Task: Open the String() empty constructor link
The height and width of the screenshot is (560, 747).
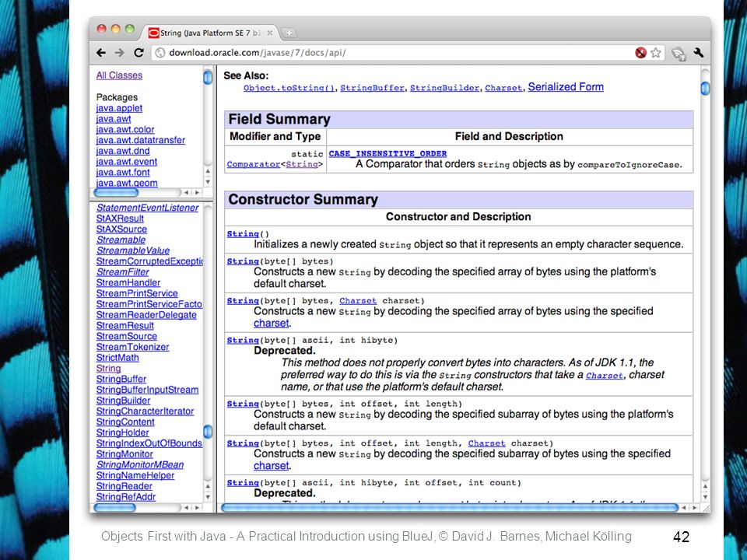Action: pyautogui.click(x=243, y=234)
